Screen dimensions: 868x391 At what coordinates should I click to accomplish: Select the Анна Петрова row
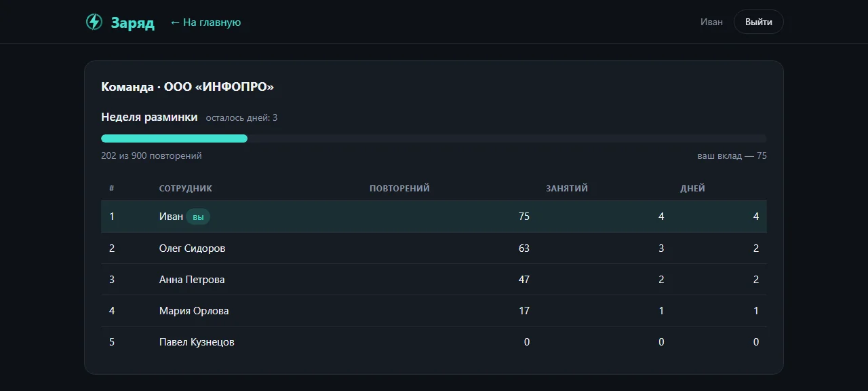click(434, 280)
